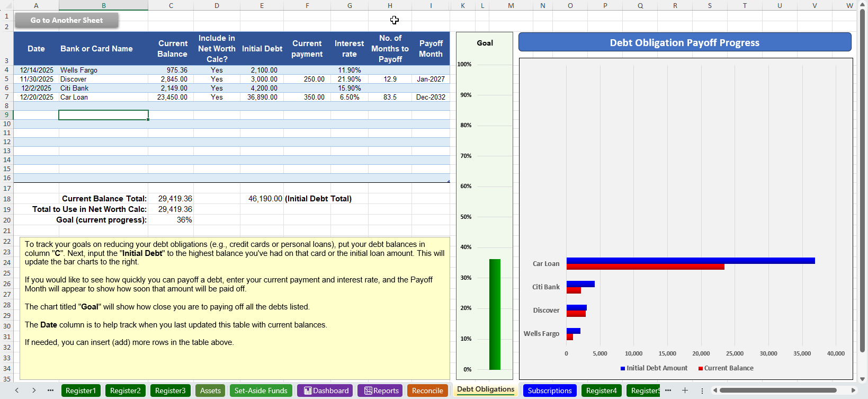Go to the Reconcile sheet tab

tap(427, 391)
